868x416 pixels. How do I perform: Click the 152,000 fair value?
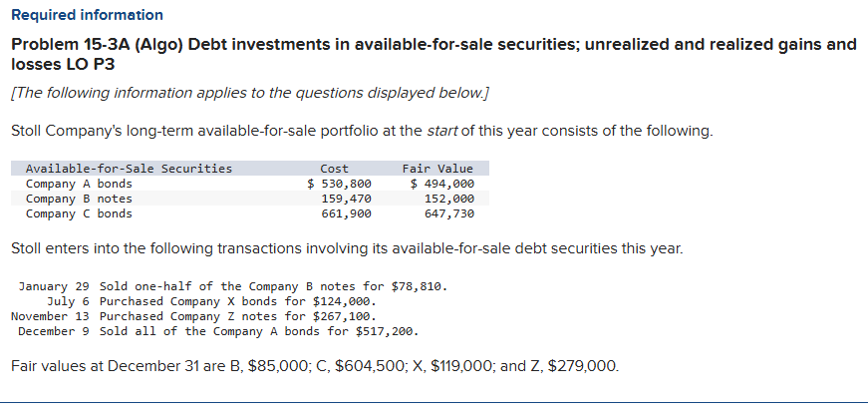(x=448, y=199)
